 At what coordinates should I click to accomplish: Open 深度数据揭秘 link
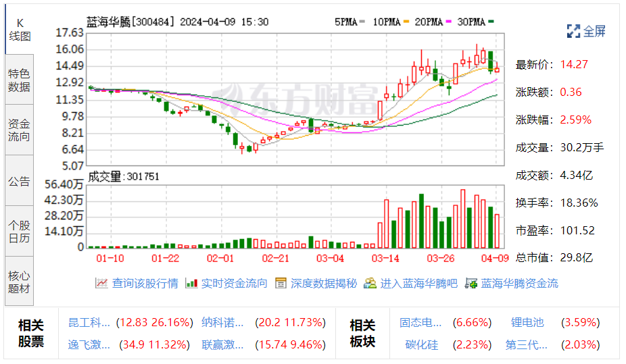324,284
